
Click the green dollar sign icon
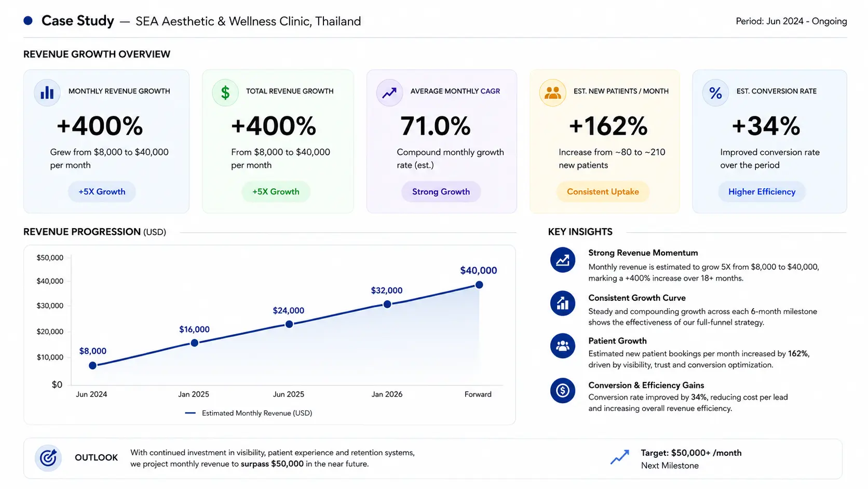coord(225,92)
